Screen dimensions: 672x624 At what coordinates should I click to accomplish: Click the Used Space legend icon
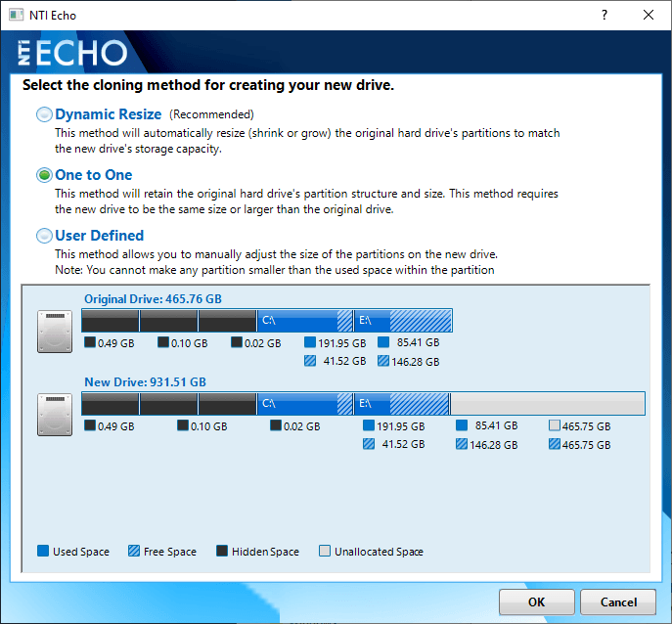(x=43, y=552)
